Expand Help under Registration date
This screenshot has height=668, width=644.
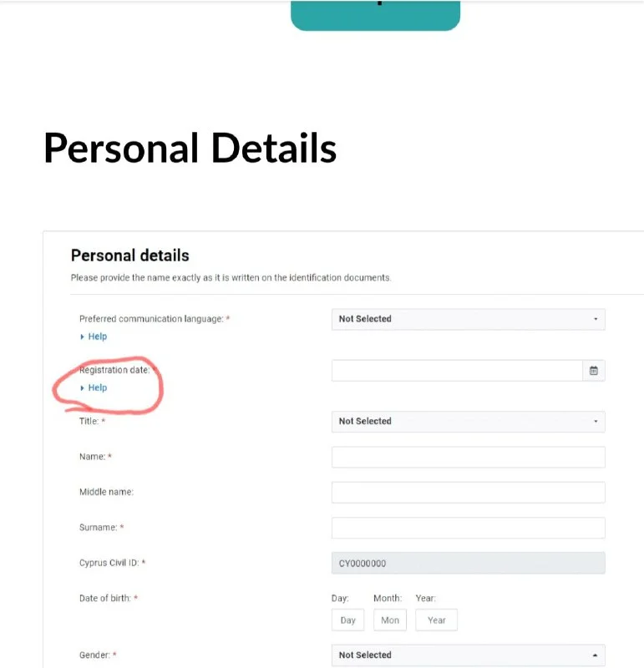click(97, 388)
